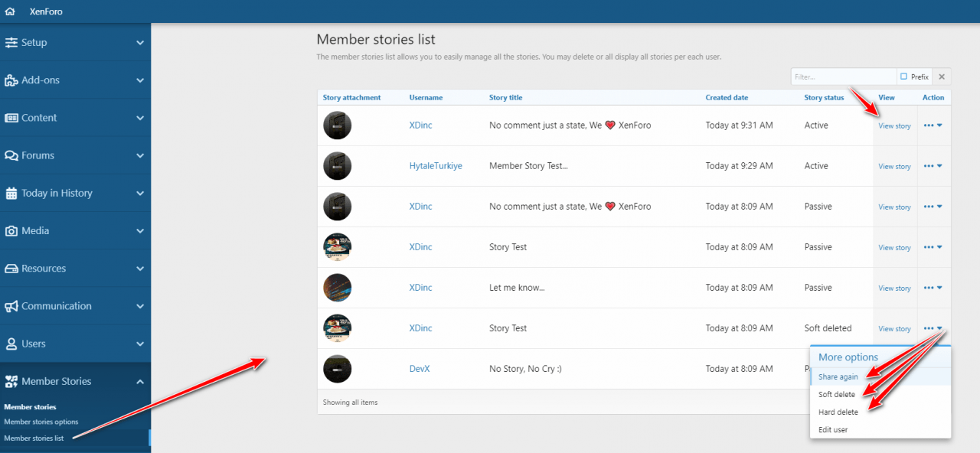Collapse the Member Stories section

click(140, 381)
